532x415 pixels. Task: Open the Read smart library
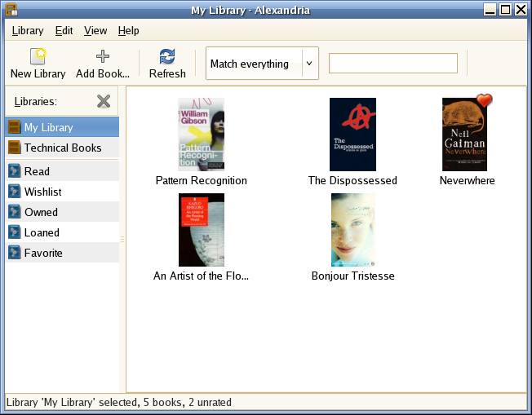coord(37,171)
